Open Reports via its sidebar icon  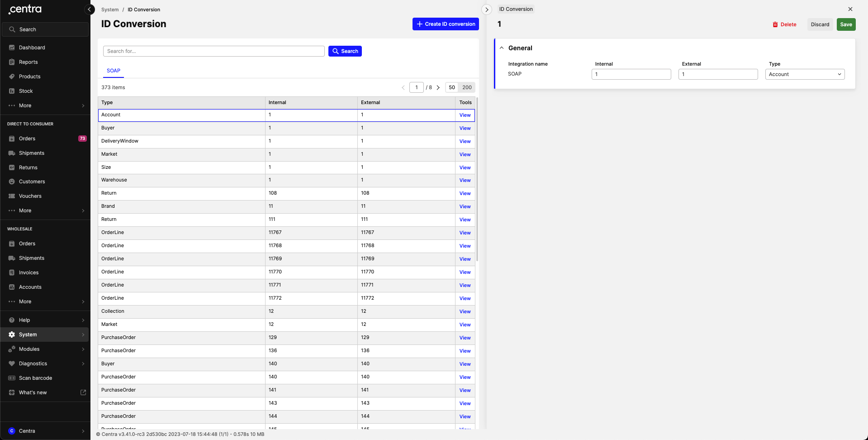tap(12, 62)
